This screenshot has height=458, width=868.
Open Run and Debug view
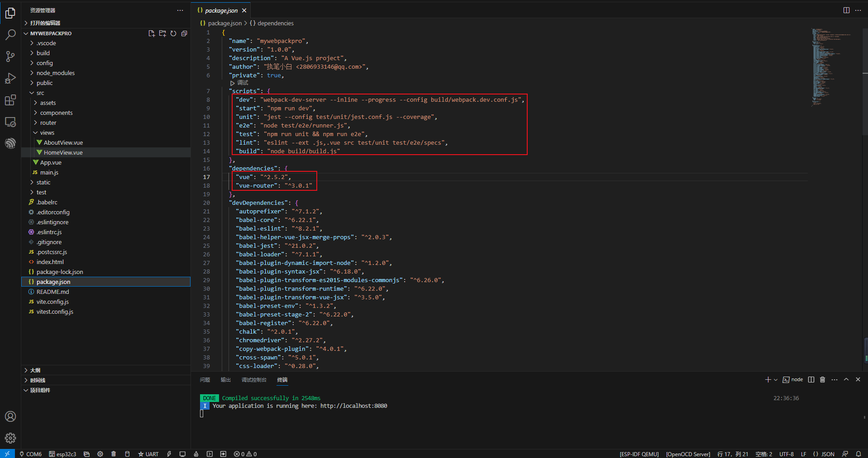[x=10, y=78]
